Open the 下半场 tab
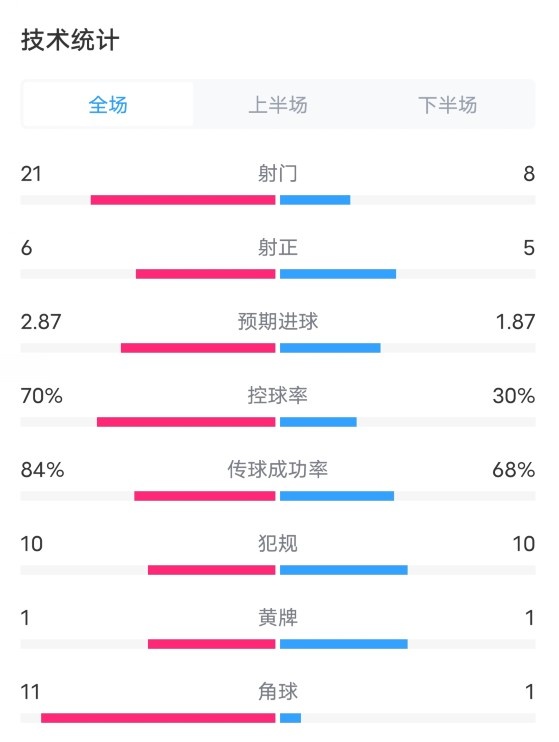The image size is (559, 742). pyautogui.click(x=448, y=105)
